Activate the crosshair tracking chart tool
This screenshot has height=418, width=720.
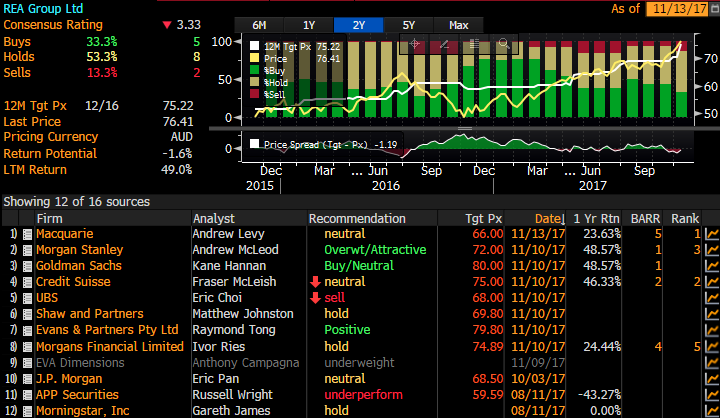tap(415, 44)
